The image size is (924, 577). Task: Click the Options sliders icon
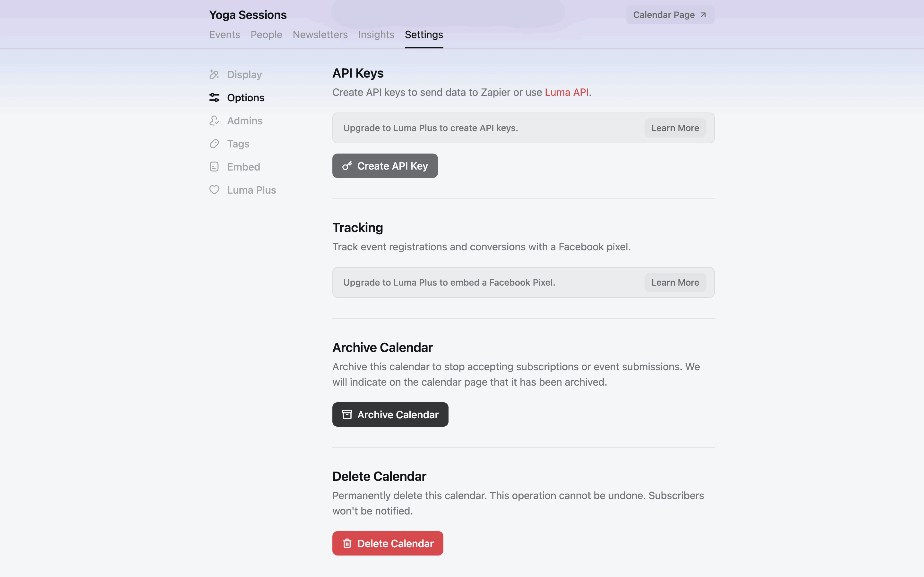pos(214,98)
